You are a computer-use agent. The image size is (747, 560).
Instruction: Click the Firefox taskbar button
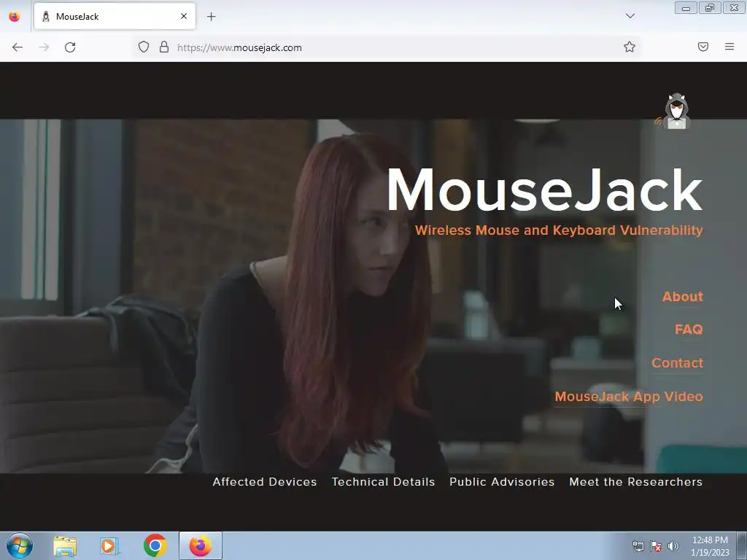point(201,545)
